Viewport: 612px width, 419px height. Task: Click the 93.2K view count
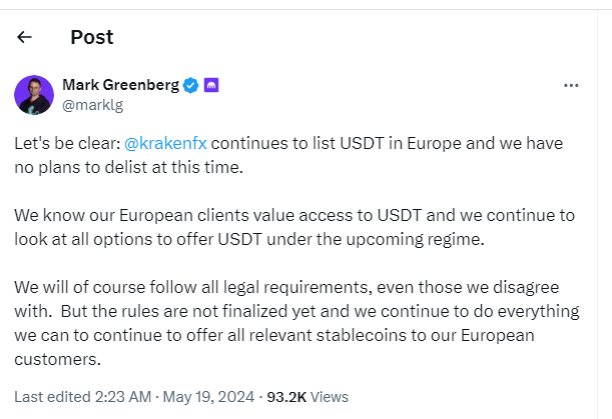[x=287, y=394]
